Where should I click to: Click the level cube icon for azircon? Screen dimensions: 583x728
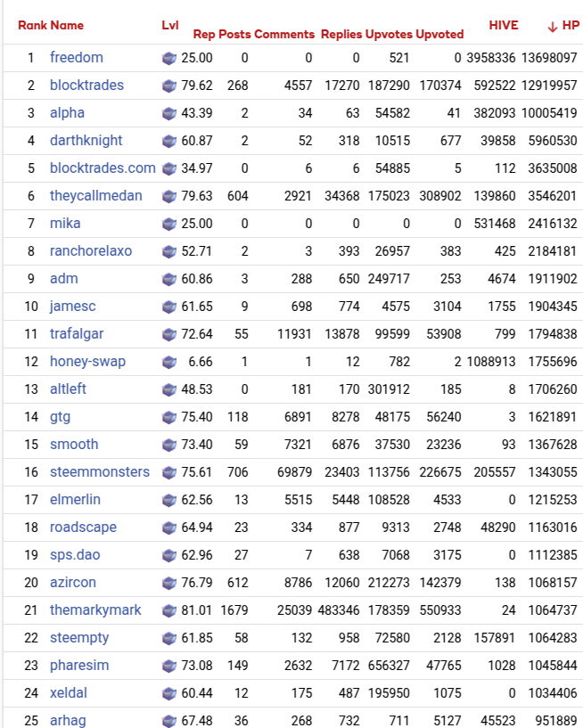[169, 583]
